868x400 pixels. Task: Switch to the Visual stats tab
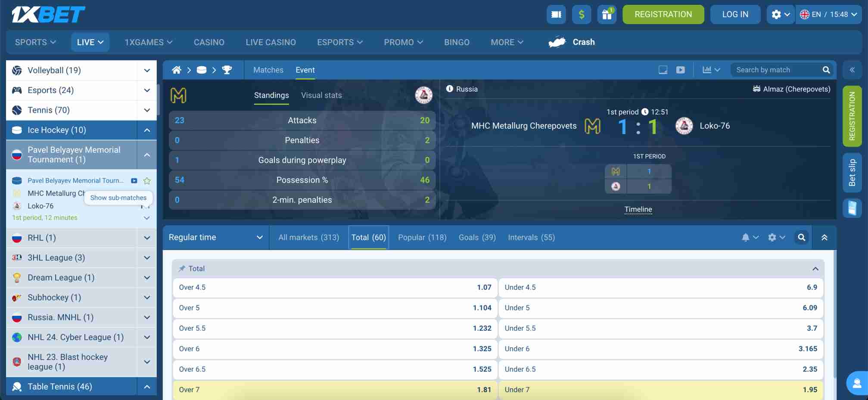click(x=321, y=95)
